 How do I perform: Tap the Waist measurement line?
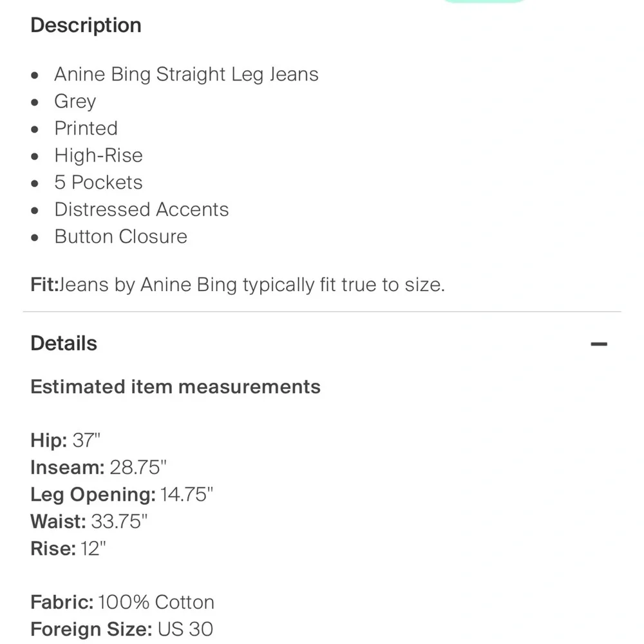coord(89,522)
